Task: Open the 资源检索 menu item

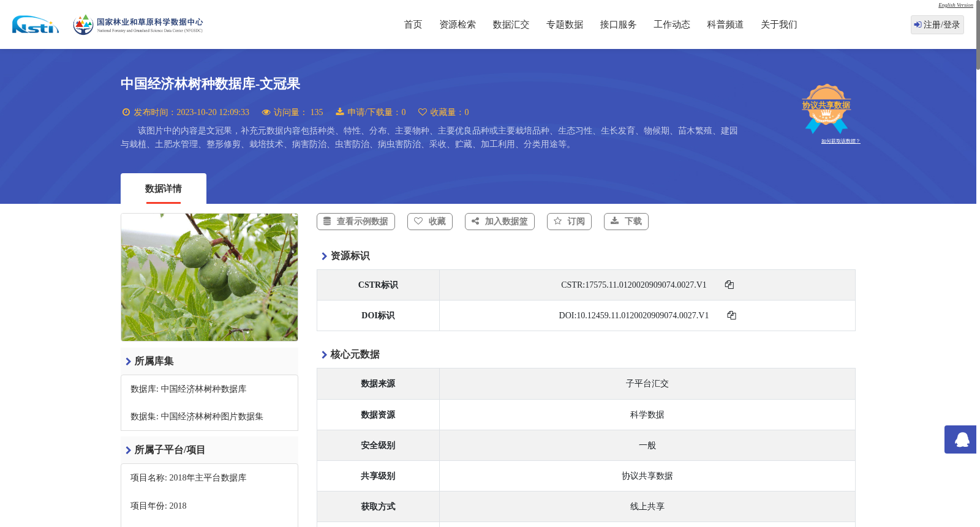Action: pyautogui.click(x=458, y=24)
